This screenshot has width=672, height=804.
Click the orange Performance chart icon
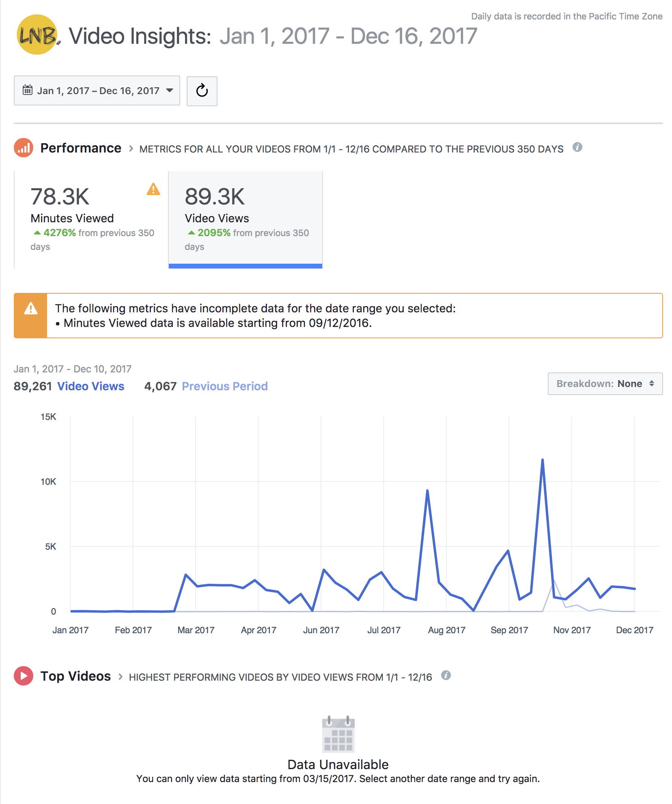[x=24, y=148]
